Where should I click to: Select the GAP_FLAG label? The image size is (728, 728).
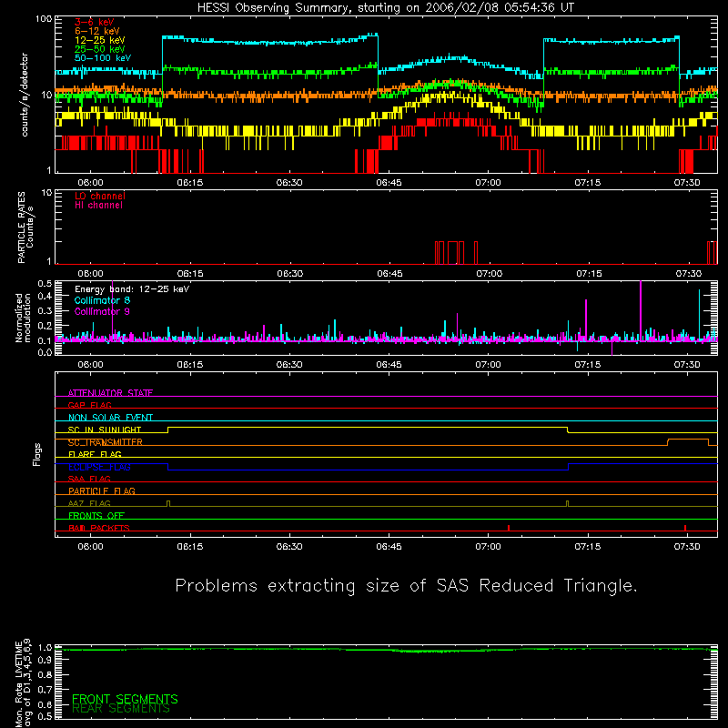click(89, 405)
